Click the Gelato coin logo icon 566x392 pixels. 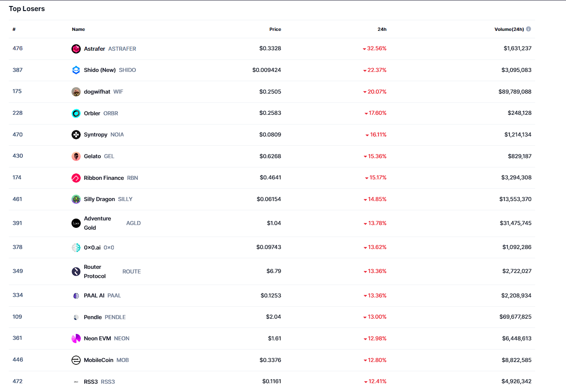point(76,156)
